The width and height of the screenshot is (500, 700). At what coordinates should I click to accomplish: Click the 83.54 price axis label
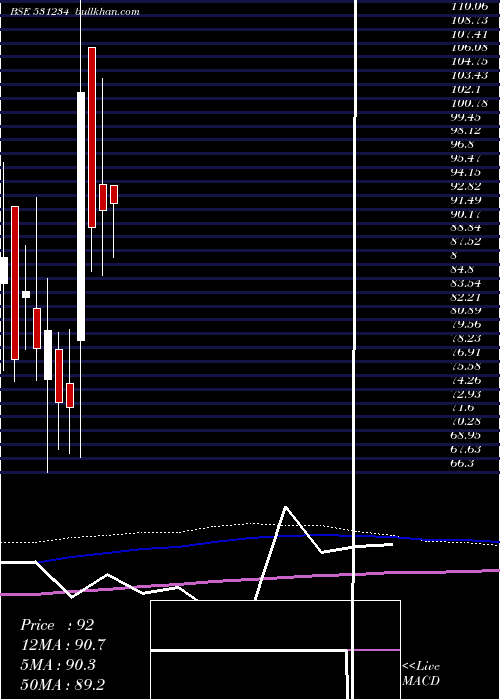[466, 283]
